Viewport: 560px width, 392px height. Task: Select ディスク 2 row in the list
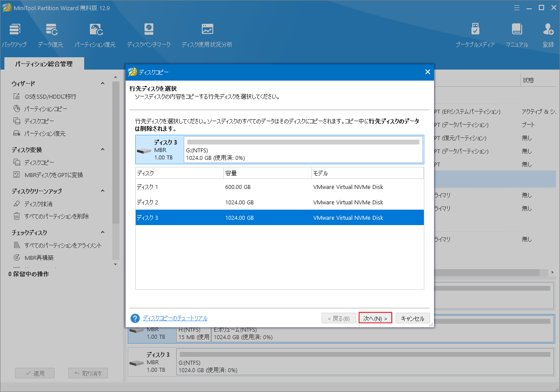pos(280,202)
